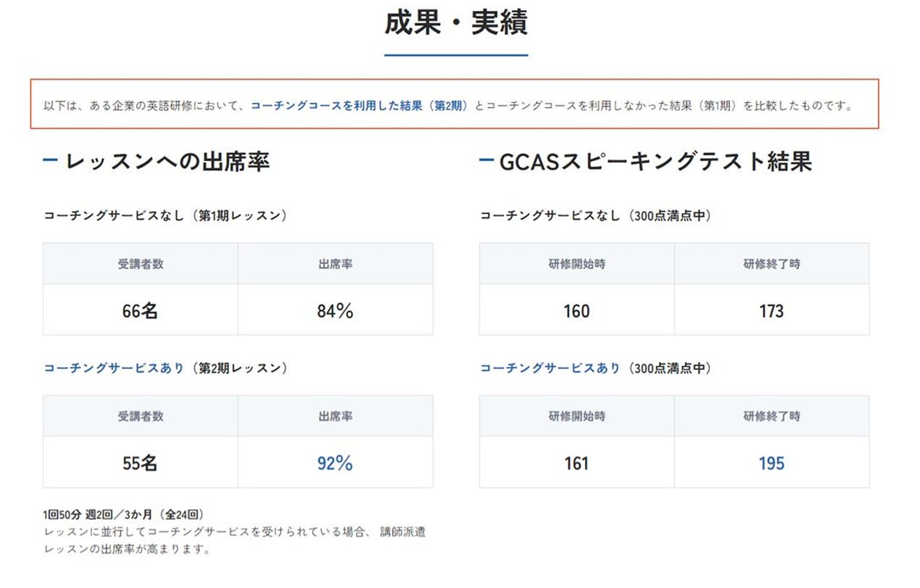The image size is (920, 588).
Task: Click the 55名 participant count cell
Action: pos(140,463)
